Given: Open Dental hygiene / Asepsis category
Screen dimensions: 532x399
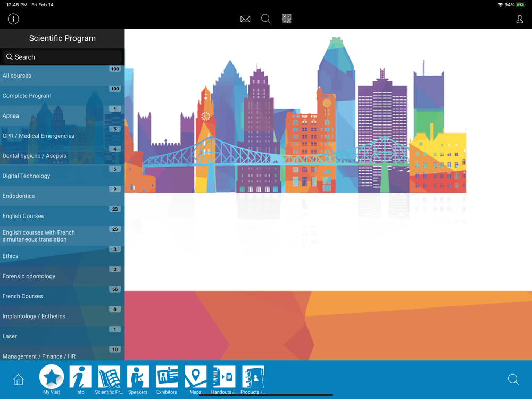Looking at the screenshot, I should point(62,156).
